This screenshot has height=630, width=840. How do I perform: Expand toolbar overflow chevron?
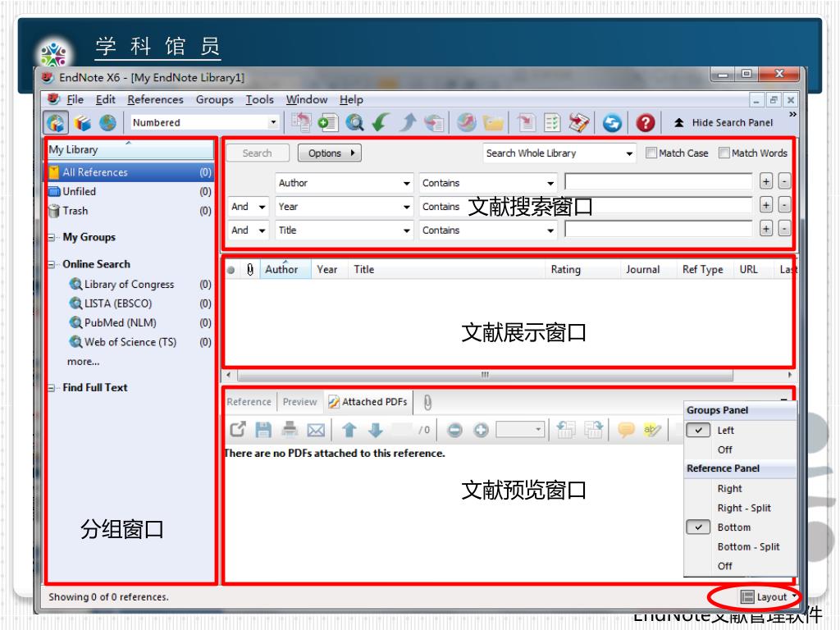tap(793, 114)
